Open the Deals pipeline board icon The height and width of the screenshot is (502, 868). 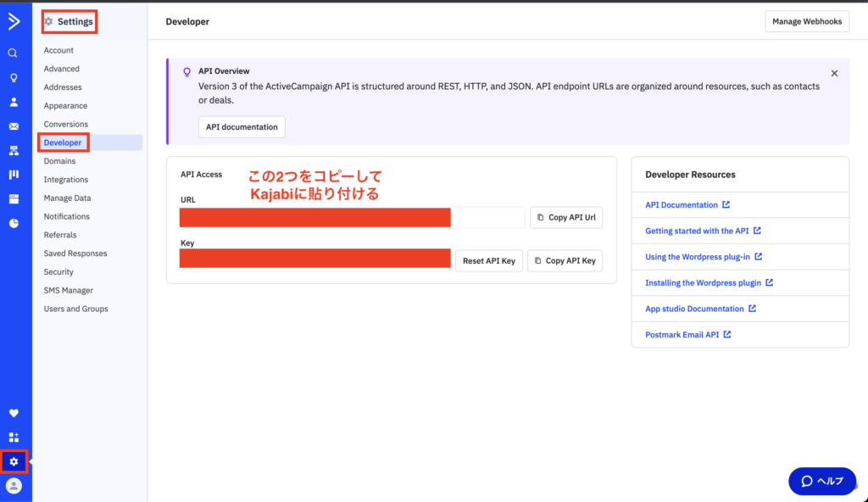point(14,175)
